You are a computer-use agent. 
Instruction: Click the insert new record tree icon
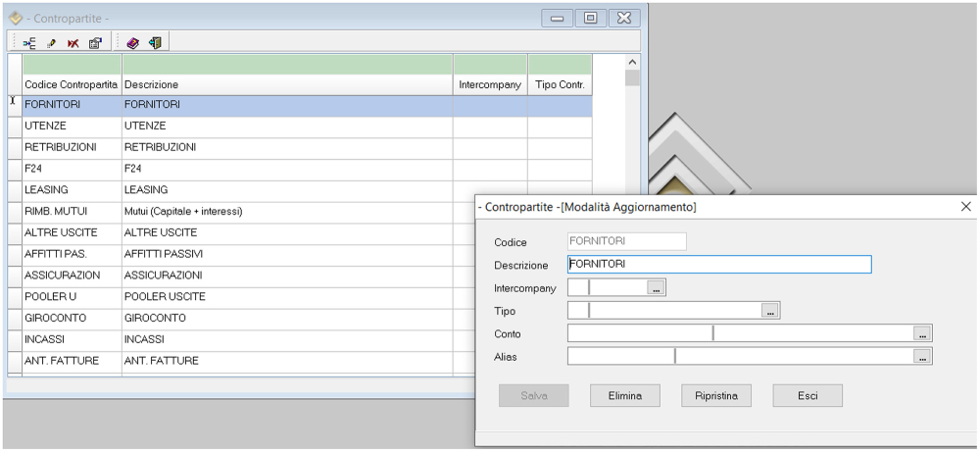pos(30,42)
